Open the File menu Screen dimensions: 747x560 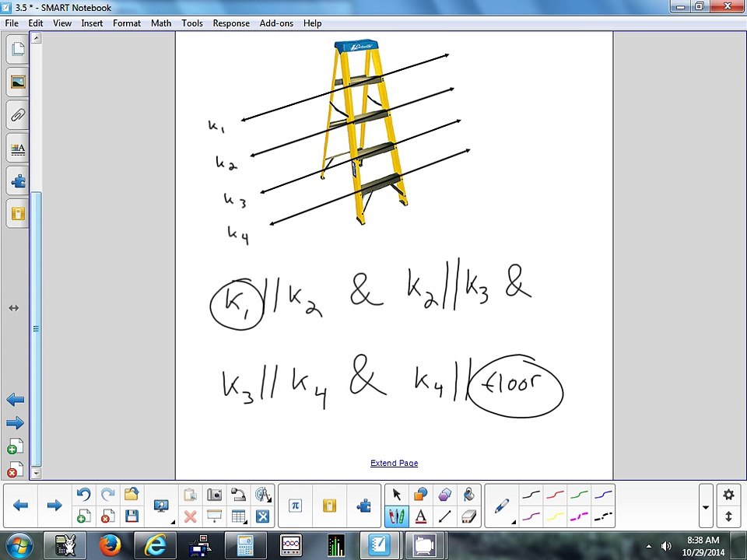[12, 23]
